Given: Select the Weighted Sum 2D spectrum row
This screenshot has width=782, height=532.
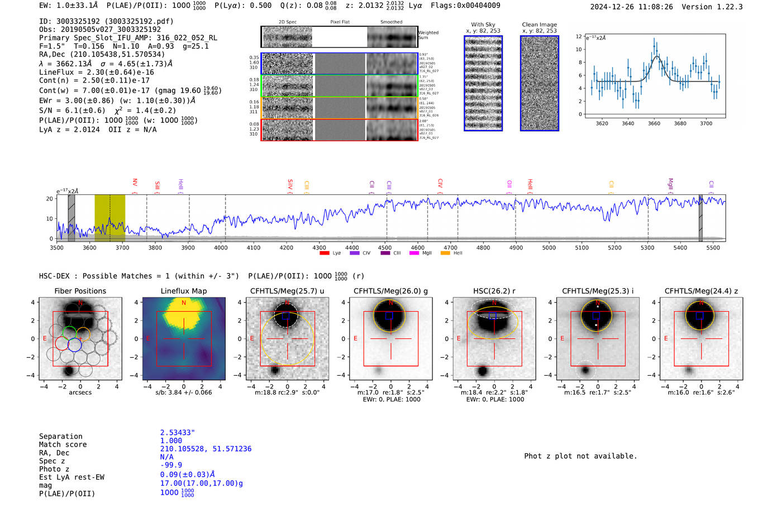Looking at the screenshot, I should (339, 37).
